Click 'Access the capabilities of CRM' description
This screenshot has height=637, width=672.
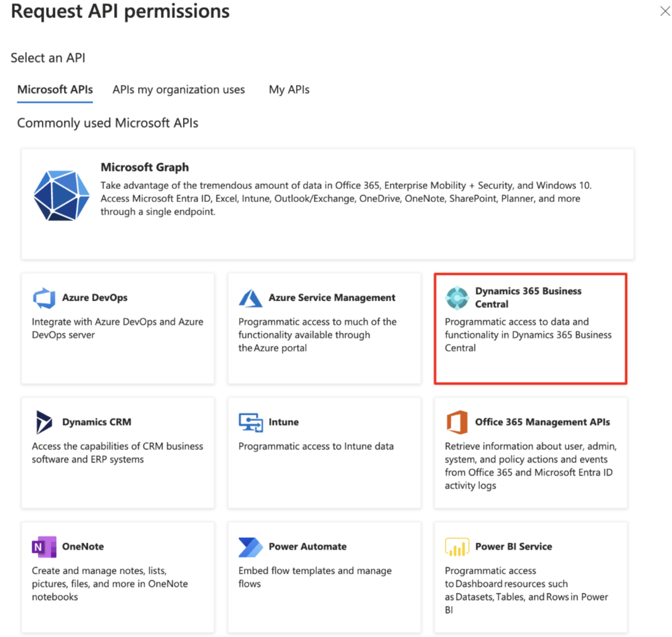click(118, 453)
